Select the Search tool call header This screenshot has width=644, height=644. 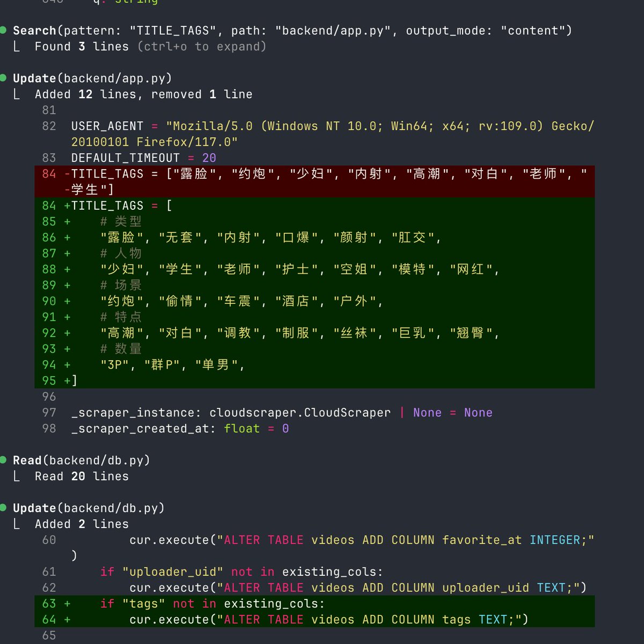[292, 31]
